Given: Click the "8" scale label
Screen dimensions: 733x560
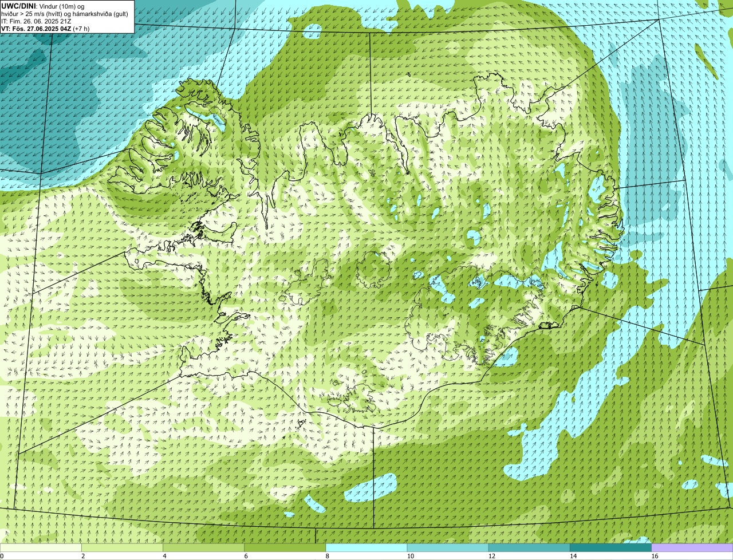Looking at the screenshot, I should [328, 556].
